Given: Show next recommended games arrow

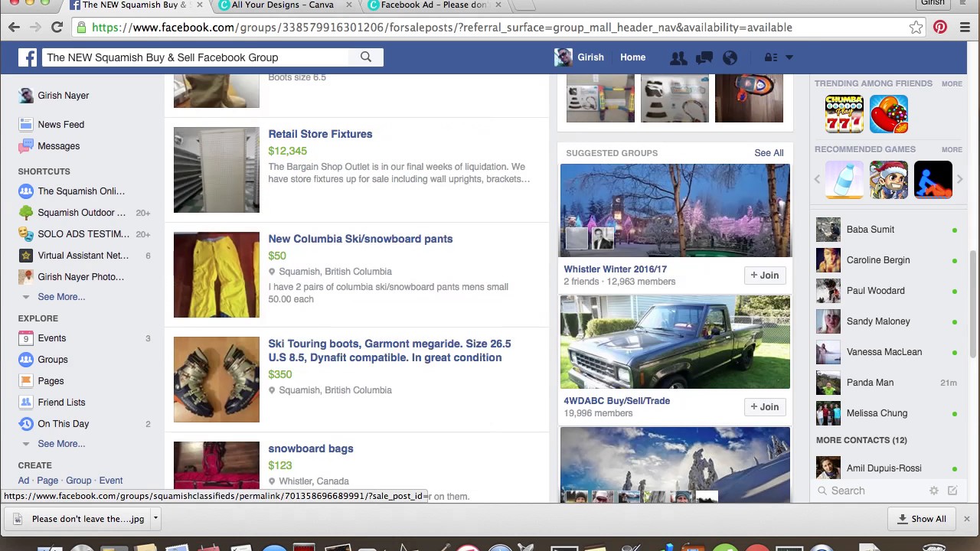Looking at the screenshot, I should (x=959, y=180).
